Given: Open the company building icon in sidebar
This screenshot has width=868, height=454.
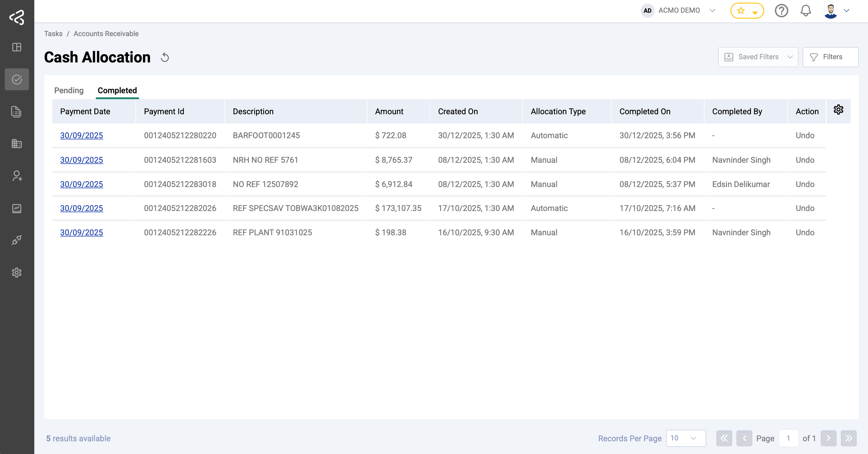Looking at the screenshot, I should (17, 144).
